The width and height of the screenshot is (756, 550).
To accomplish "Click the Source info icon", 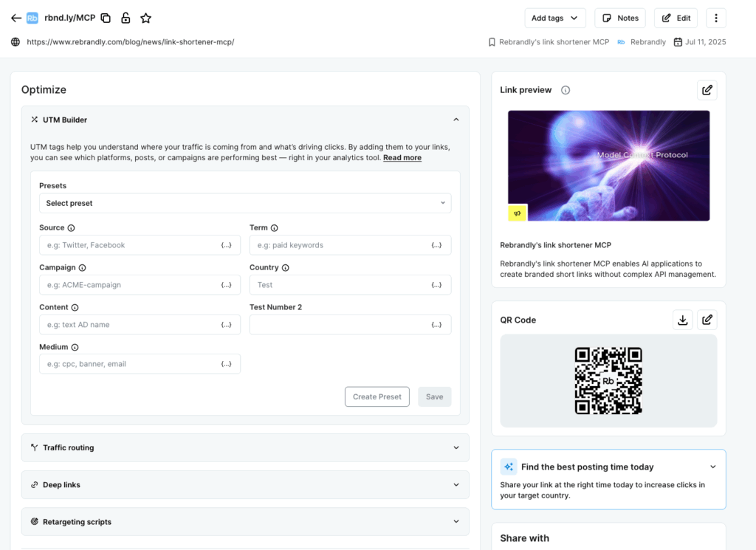I will (x=72, y=228).
